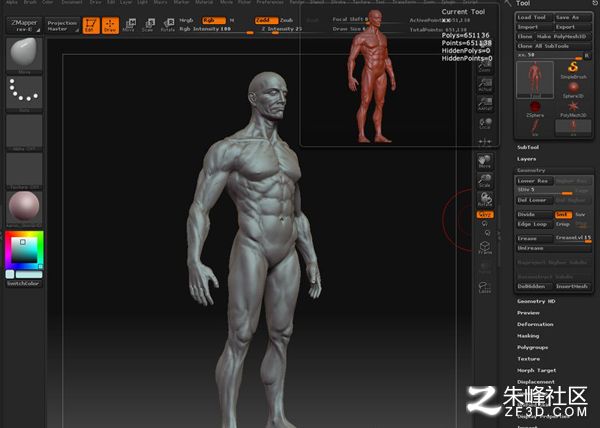600x428 pixels.
Task: Toggle the R button beside tool slider
Action: [x=587, y=55]
